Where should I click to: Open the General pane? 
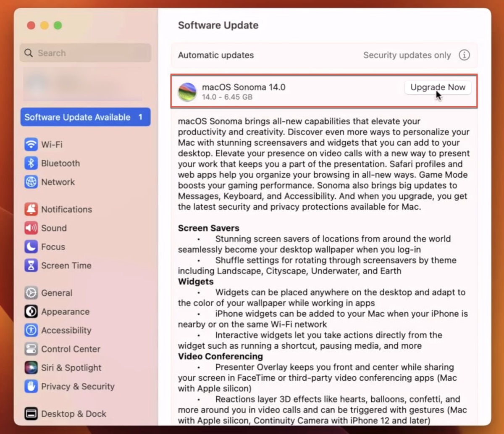(85, 293)
